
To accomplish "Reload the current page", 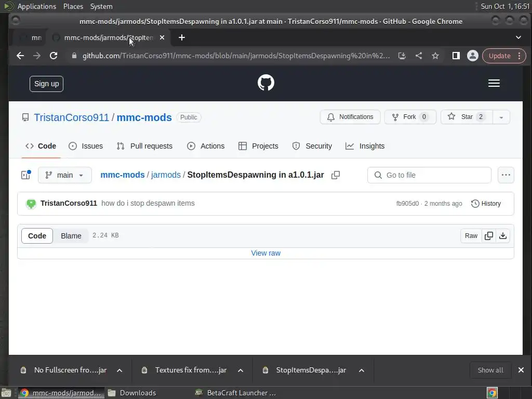I will (54, 56).
